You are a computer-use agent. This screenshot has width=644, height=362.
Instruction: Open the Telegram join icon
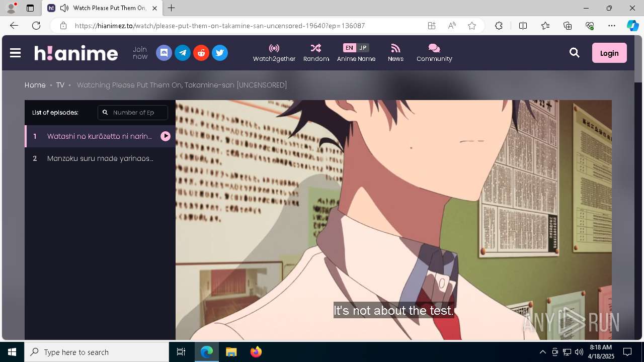[x=183, y=53]
